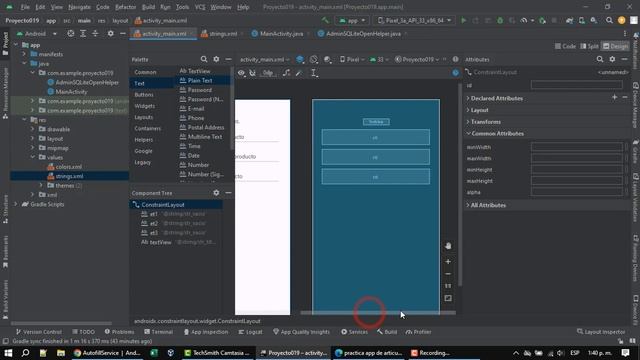Open Guidelines tool in design toolbar

point(313,73)
